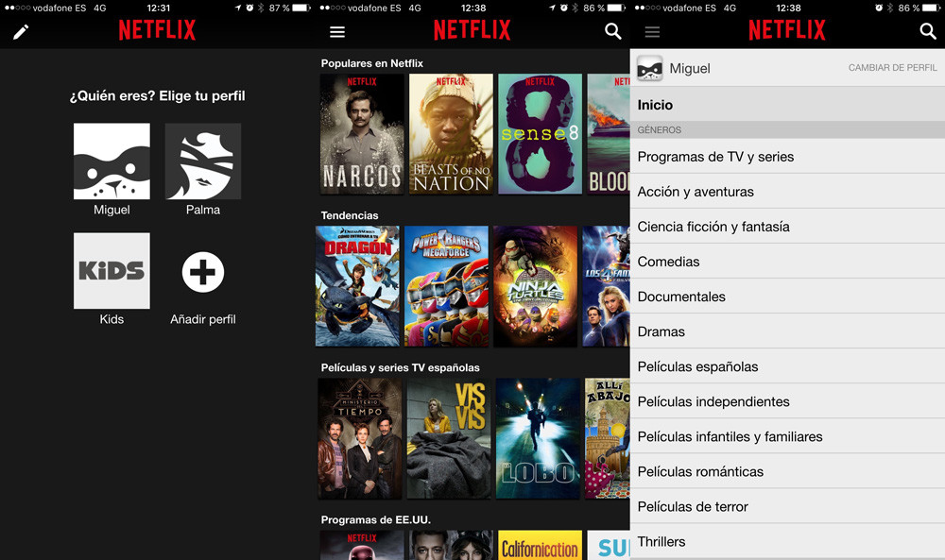
Task: Tap the Tendencias row heading
Action: click(350, 215)
